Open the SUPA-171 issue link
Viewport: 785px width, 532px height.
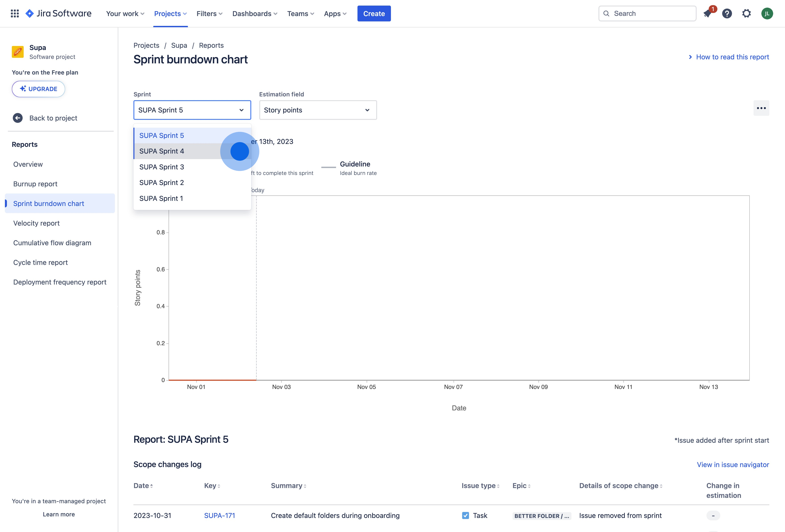pos(220,515)
